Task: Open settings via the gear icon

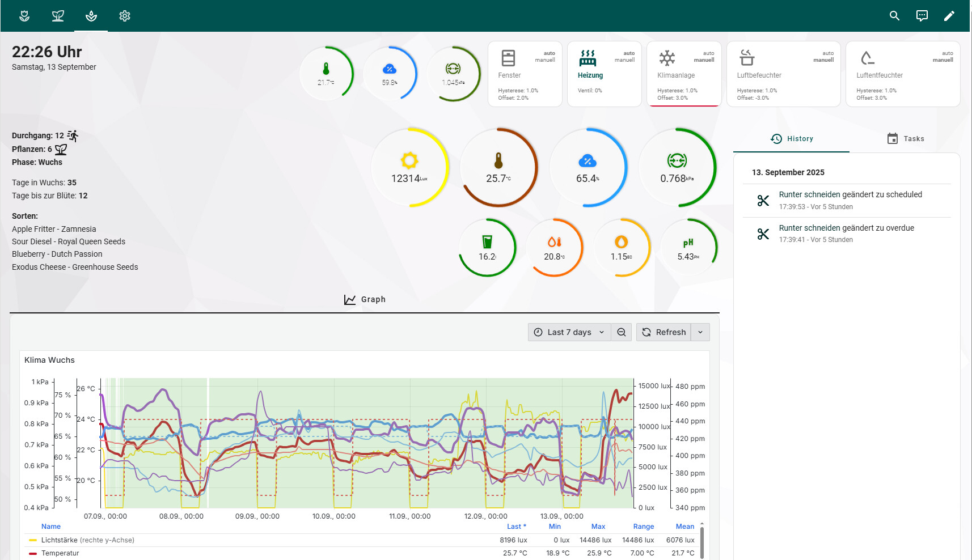Action: point(125,16)
